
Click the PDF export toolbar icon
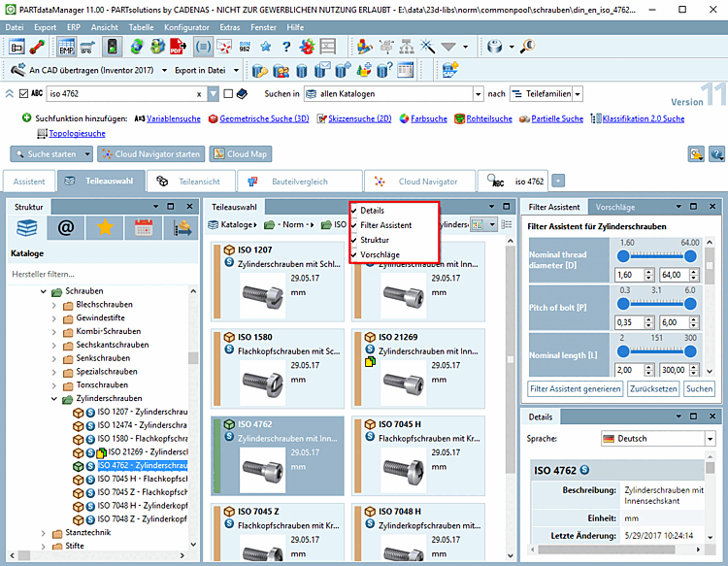178,46
